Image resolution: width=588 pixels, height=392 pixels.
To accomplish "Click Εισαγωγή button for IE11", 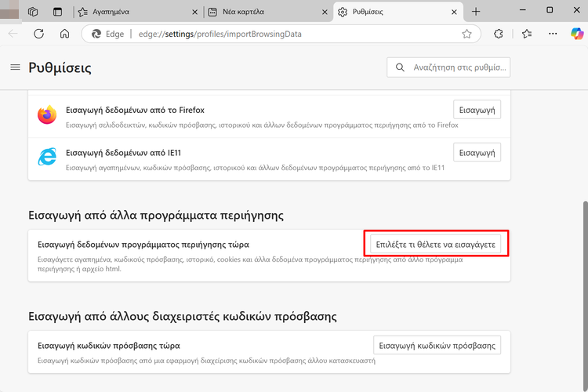I will (477, 153).
